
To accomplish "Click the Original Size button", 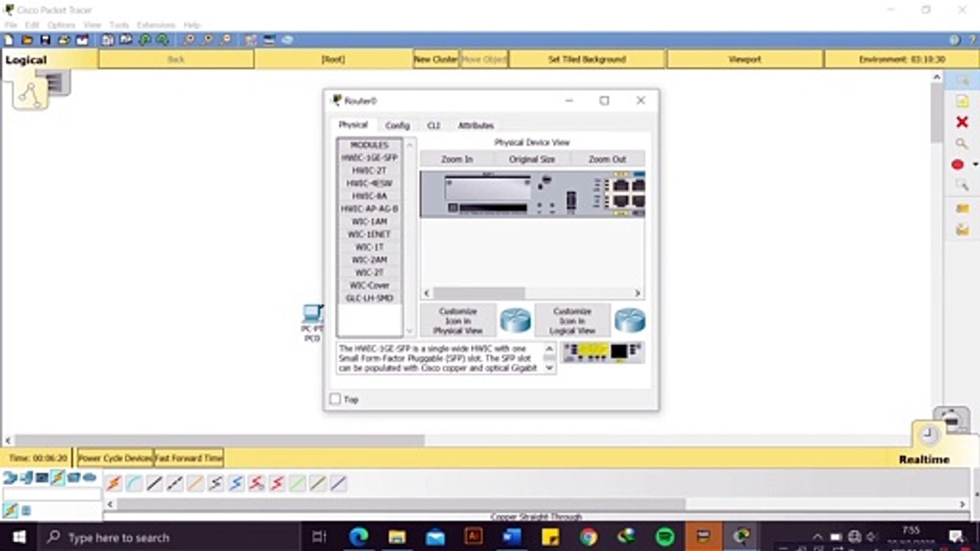I will coord(532,159).
